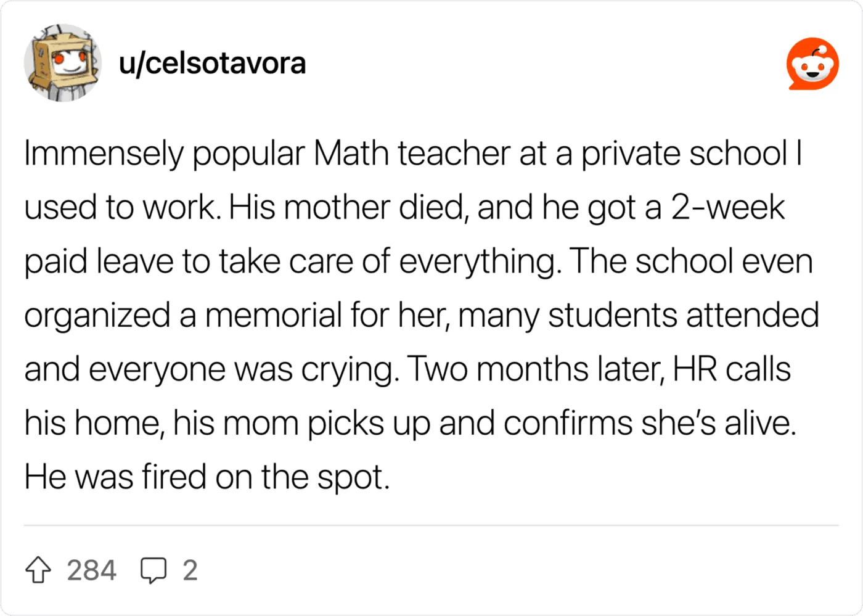The height and width of the screenshot is (616, 863).
Task: Open celsotavora's avatar picture
Action: [63, 63]
